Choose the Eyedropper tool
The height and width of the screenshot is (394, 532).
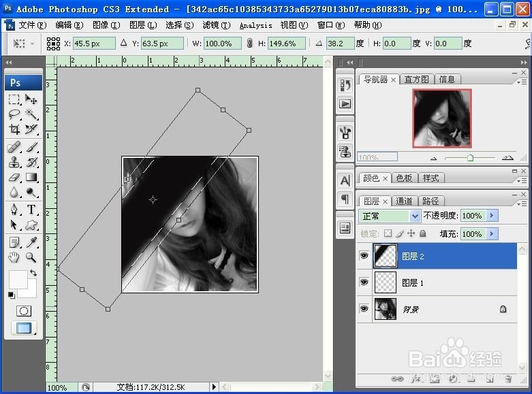coord(31,242)
